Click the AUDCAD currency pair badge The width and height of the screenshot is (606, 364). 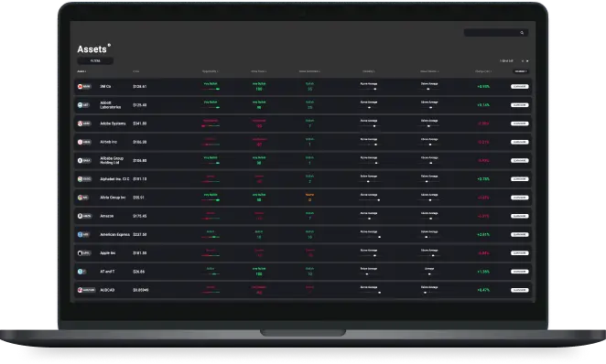pyautogui.click(x=86, y=290)
